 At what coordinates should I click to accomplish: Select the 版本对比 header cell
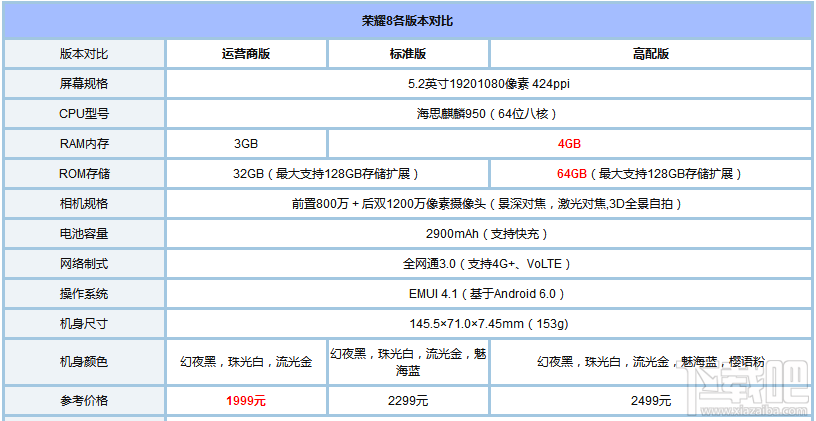(84, 54)
